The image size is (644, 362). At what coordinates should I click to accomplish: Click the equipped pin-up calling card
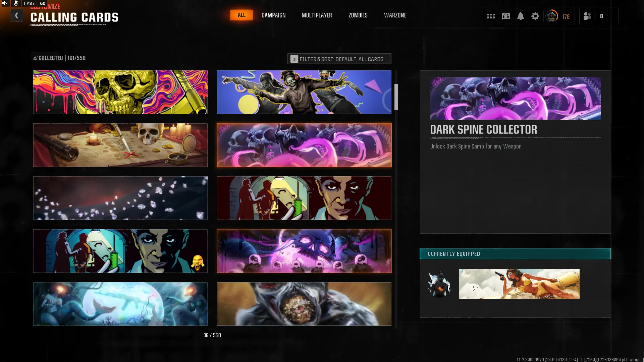519,284
